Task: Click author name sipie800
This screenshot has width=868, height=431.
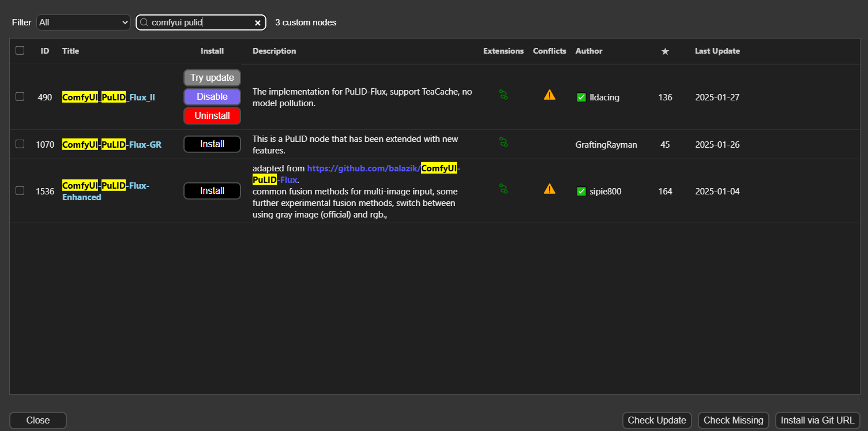Action: (606, 192)
